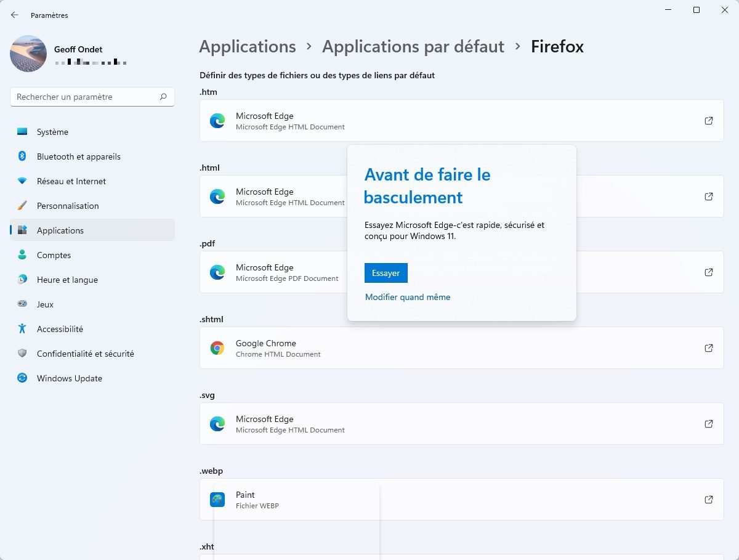Click the Réseau et Internet wifi icon
The width and height of the screenshot is (739, 560).
point(22,181)
